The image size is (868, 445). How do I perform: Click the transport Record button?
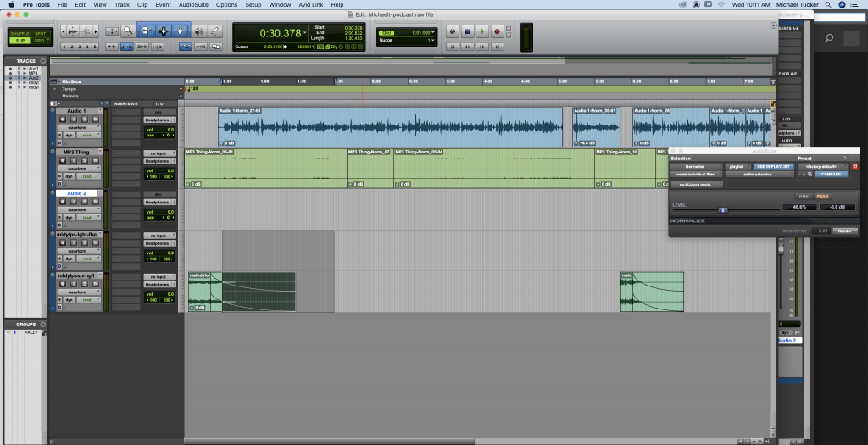[498, 32]
